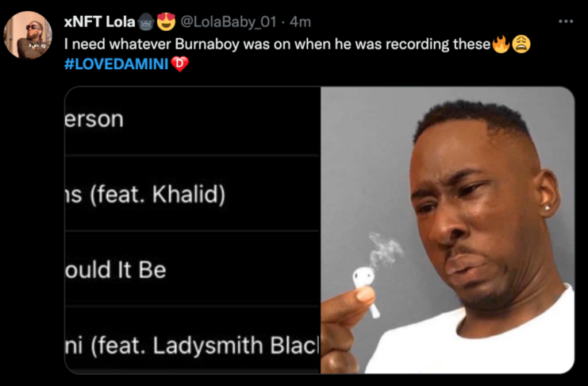The image size is (588, 386).
Task: Click the fire emoji in the tweet
Action: 501,44
